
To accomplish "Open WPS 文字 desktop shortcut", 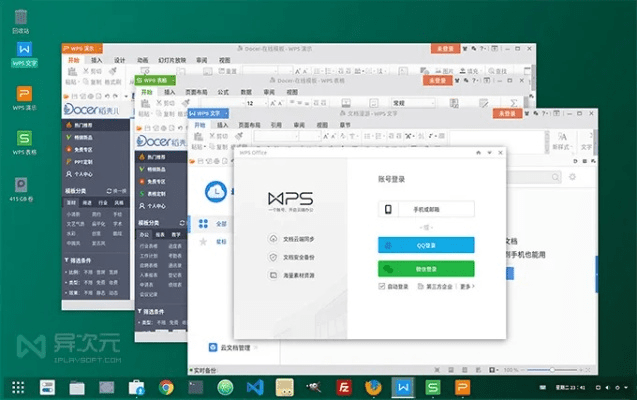I will pyautogui.click(x=24, y=50).
